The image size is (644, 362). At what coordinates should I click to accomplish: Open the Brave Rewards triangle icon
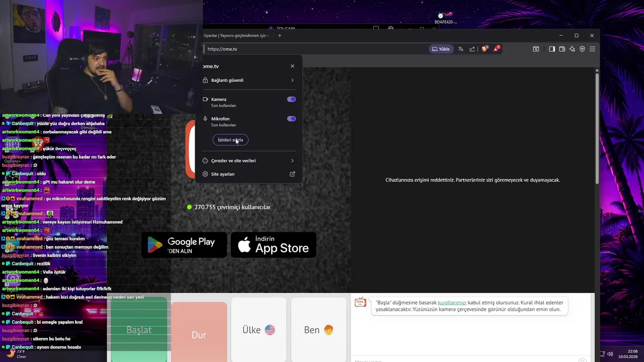(497, 49)
